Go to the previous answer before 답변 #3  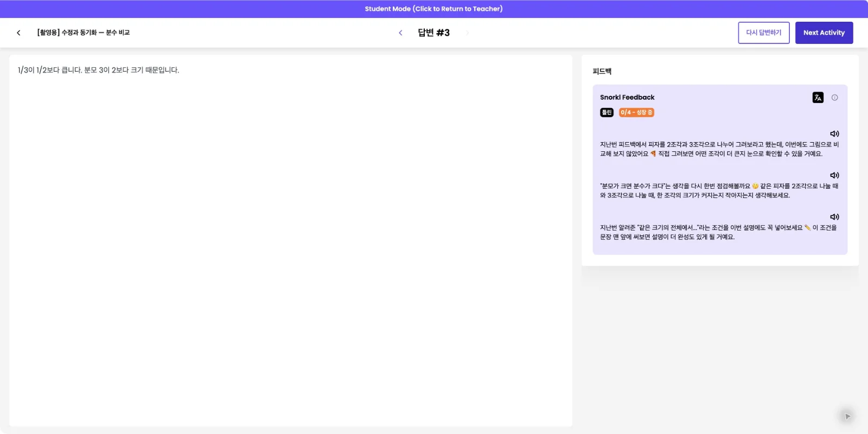400,33
